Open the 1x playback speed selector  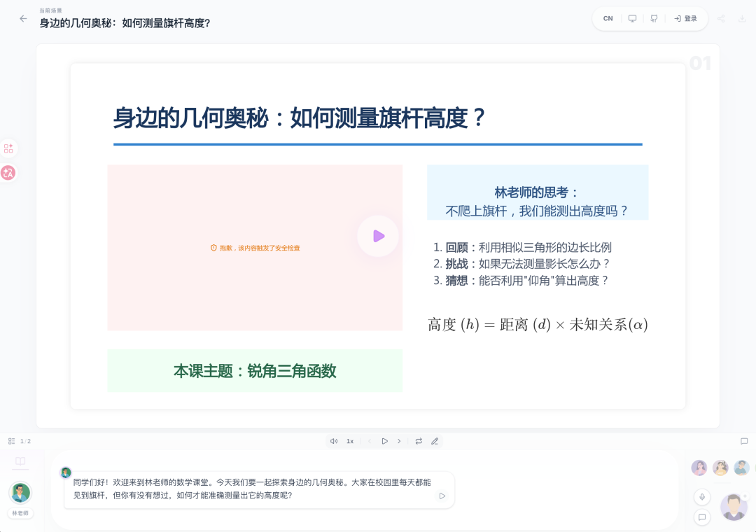pyautogui.click(x=350, y=441)
